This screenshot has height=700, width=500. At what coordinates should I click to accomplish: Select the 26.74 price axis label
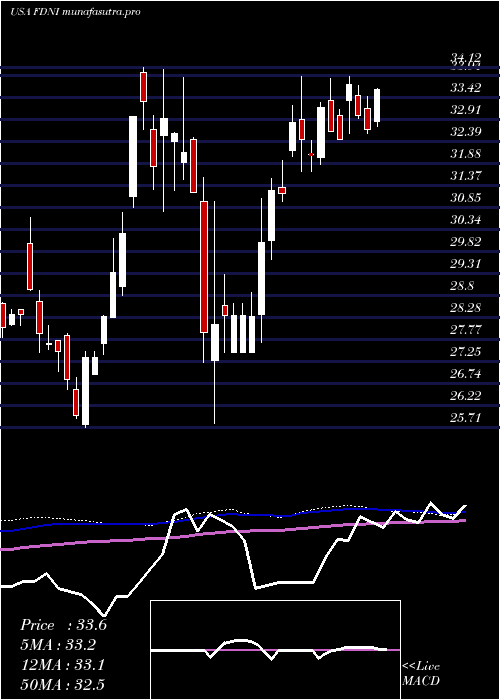point(466,374)
